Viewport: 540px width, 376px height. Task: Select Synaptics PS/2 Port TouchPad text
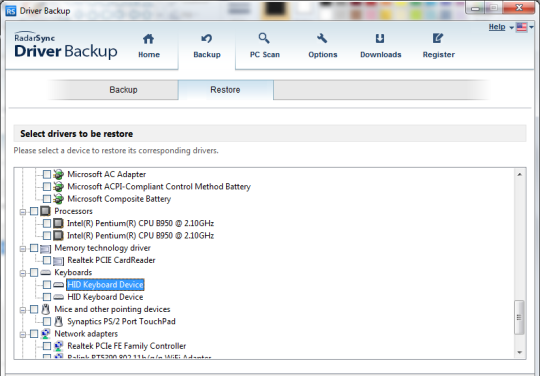121,322
